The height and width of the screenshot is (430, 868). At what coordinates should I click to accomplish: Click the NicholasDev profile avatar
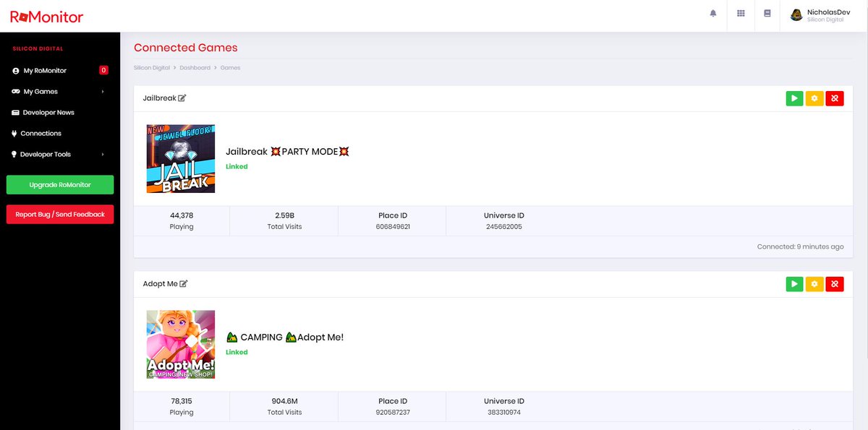(796, 15)
